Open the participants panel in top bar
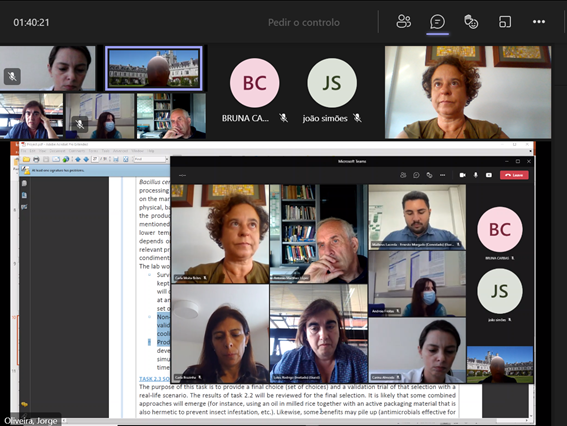The width and height of the screenshot is (567, 426). 404,22
